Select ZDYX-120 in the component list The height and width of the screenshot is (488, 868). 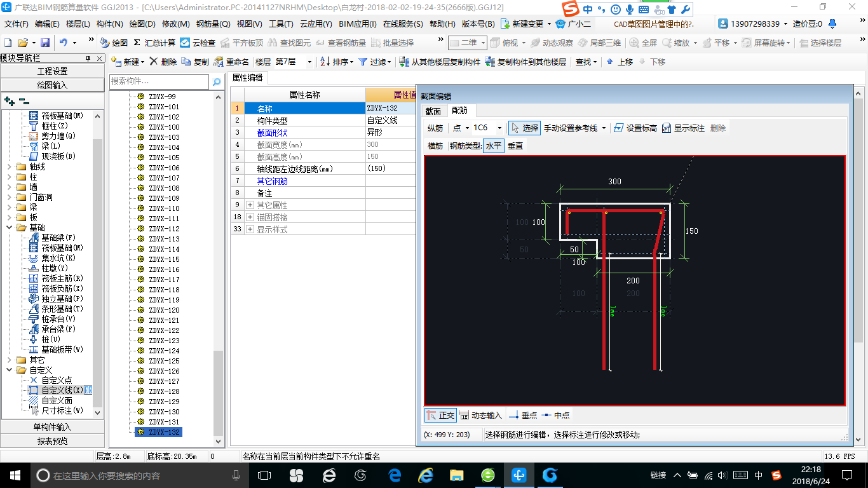[x=164, y=310]
